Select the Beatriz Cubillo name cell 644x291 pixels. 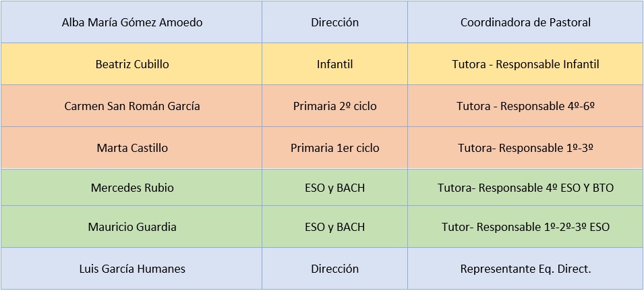(x=131, y=64)
